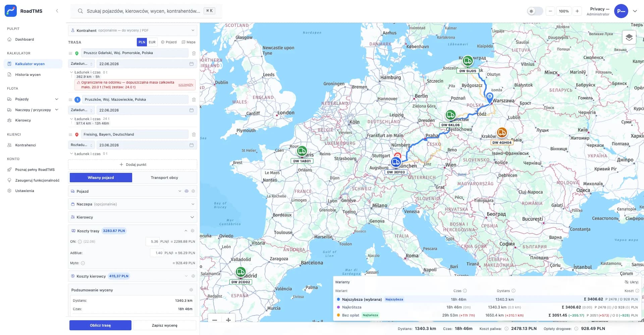Image resolution: width=644 pixels, height=335 pixels.
Task: Focus the global search field
Action: tap(146, 11)
